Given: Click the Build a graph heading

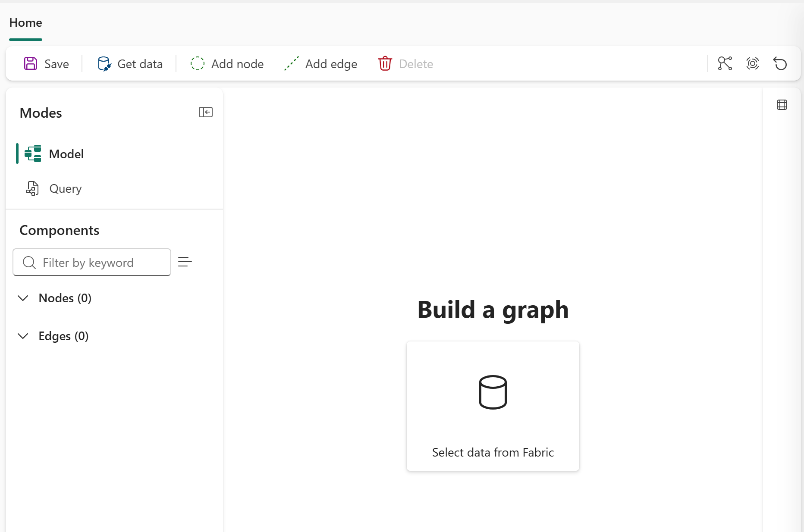Looking at the screenshot, I should 493,310.
